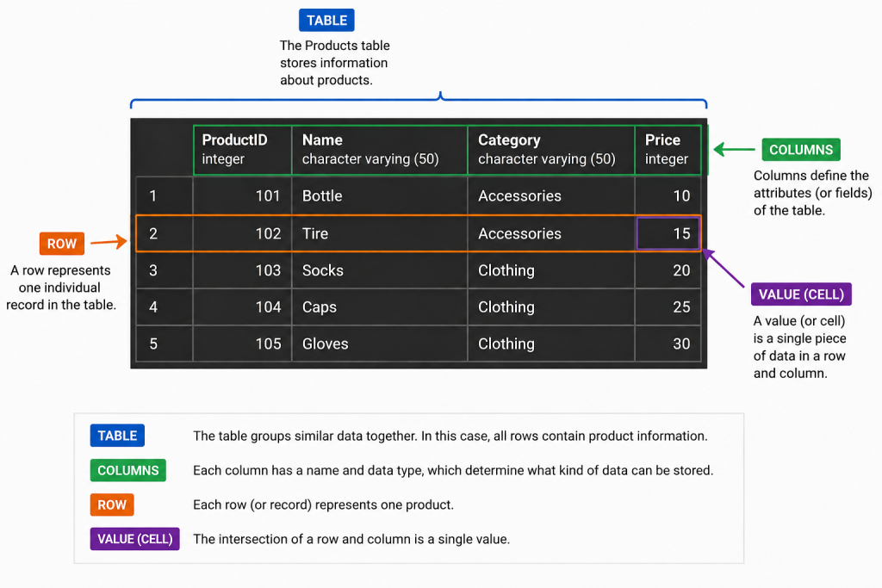Viewport: 882px width, 588px height.
Task: Select the price 20 cell
Action: (668, 270)
